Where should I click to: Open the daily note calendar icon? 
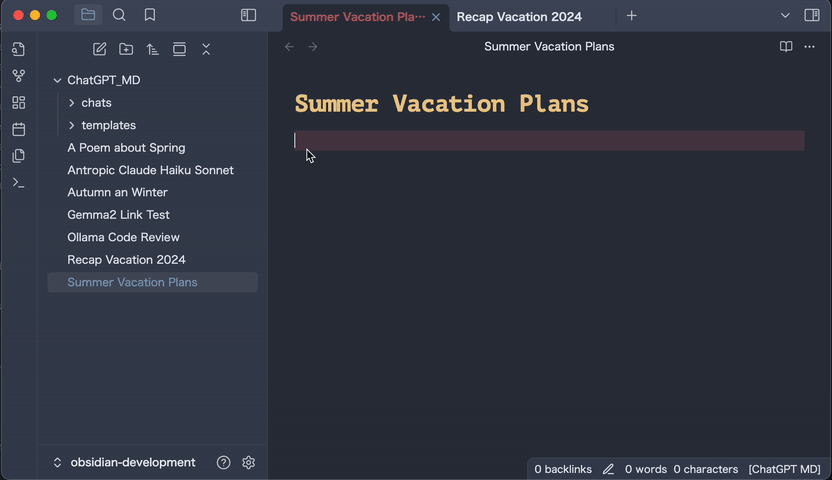click(x=18, y=129)
